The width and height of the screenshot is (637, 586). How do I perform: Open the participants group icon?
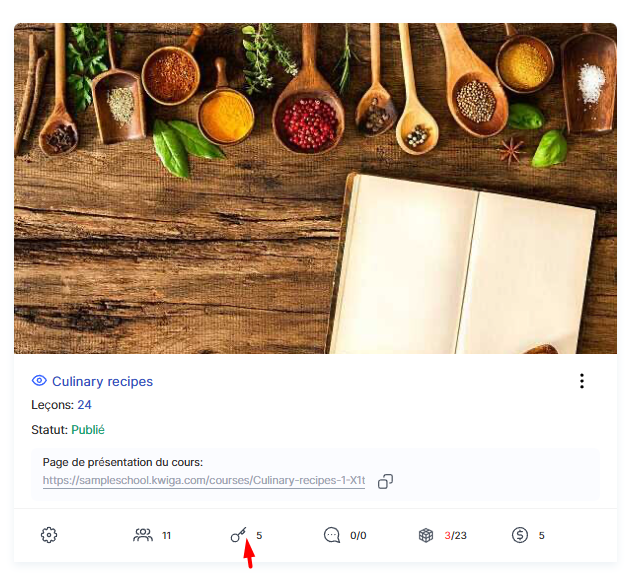(143, 535)
